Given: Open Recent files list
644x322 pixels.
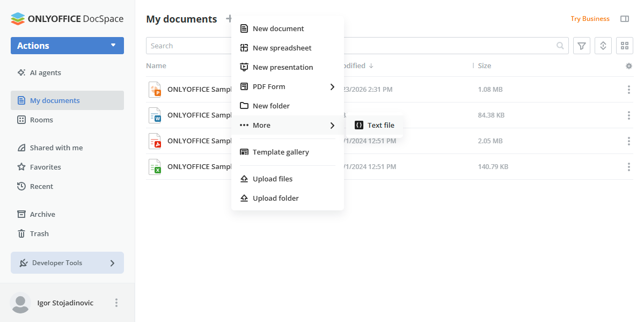Looking at the screenshot, I should [67, 186].
